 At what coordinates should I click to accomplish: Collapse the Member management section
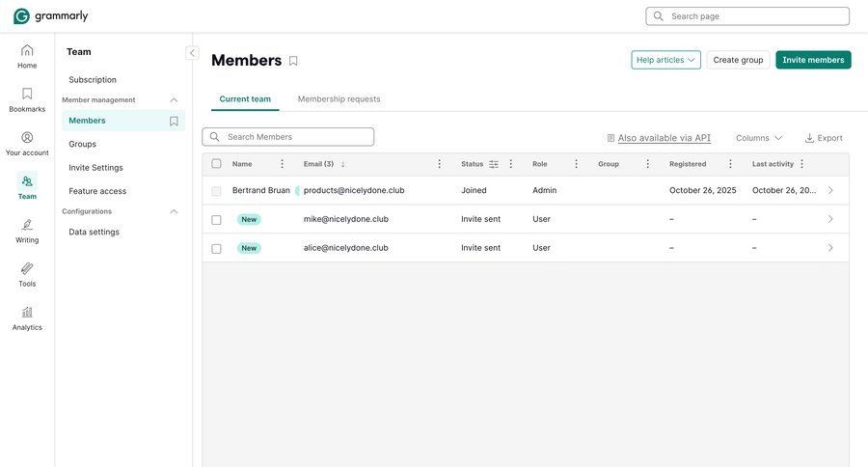coord(174,100)
